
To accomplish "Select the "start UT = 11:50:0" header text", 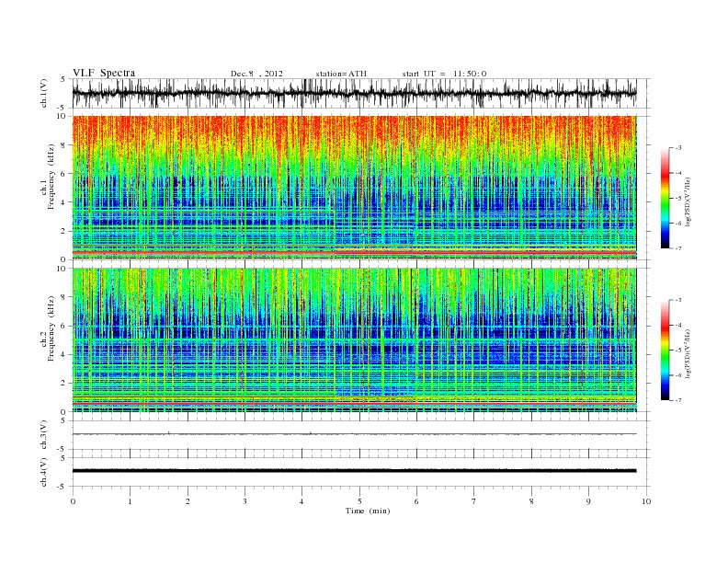I will coord(444,74).
